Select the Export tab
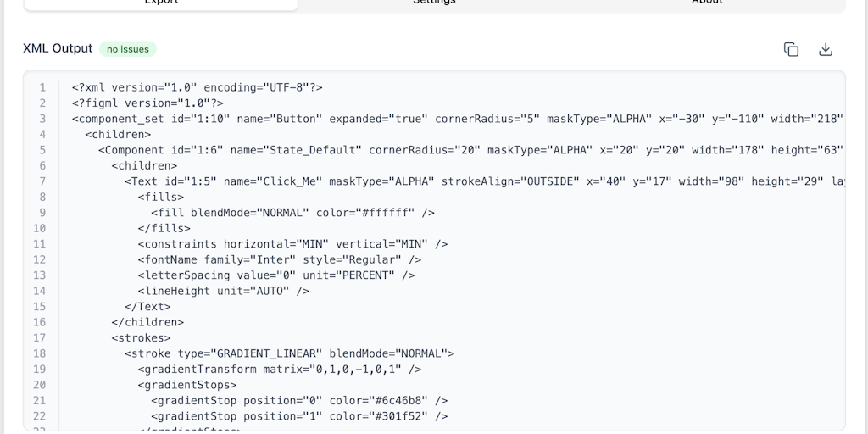 161,3
